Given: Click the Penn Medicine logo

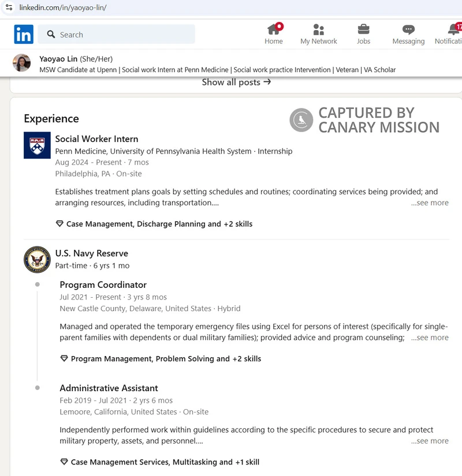Looking at the screenshot, I should click(x=37, y=145).
